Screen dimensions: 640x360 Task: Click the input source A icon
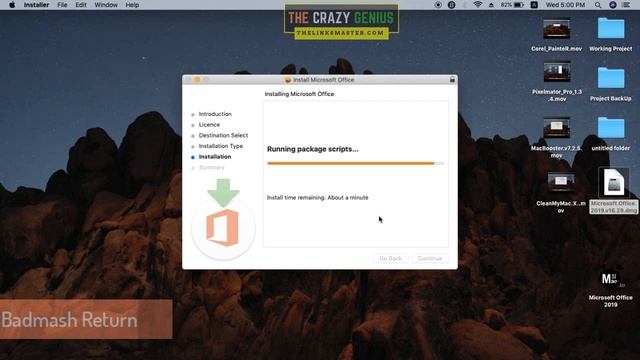coord(534,5)
